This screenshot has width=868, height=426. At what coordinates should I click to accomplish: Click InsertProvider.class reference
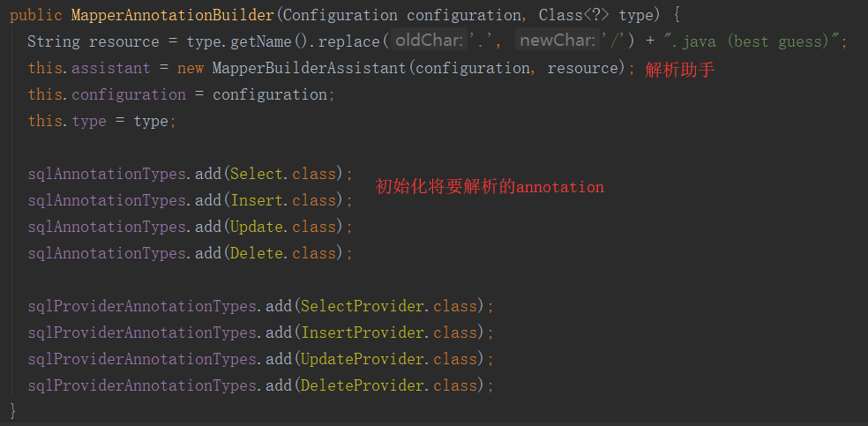(389, 333)
